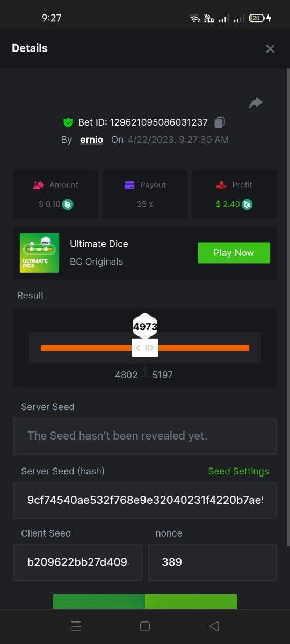Click the Play Now button
This screenshot has width=290, height=644.
tap(234, 253)
